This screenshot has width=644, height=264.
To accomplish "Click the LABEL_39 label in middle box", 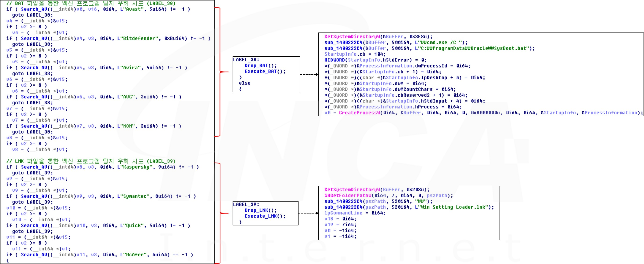I will (246, 205).
